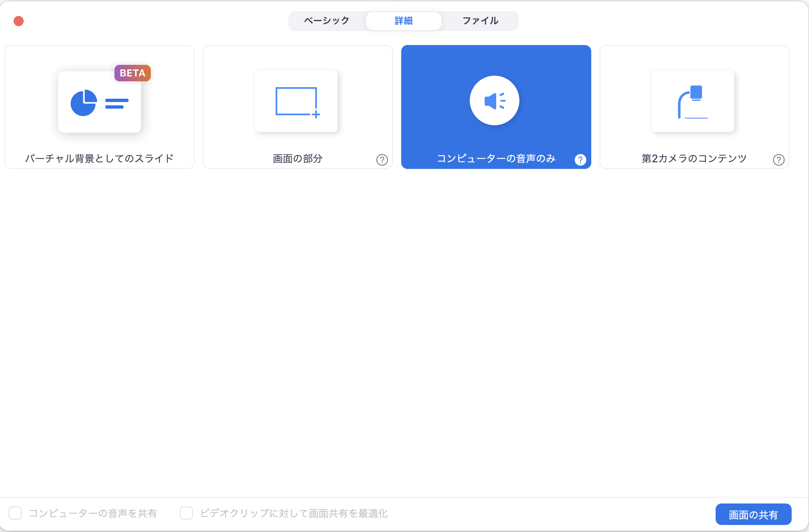Viewport: 809px width, 532px height.
Task: Close the share window with red button
Action: tap(19, 21)
